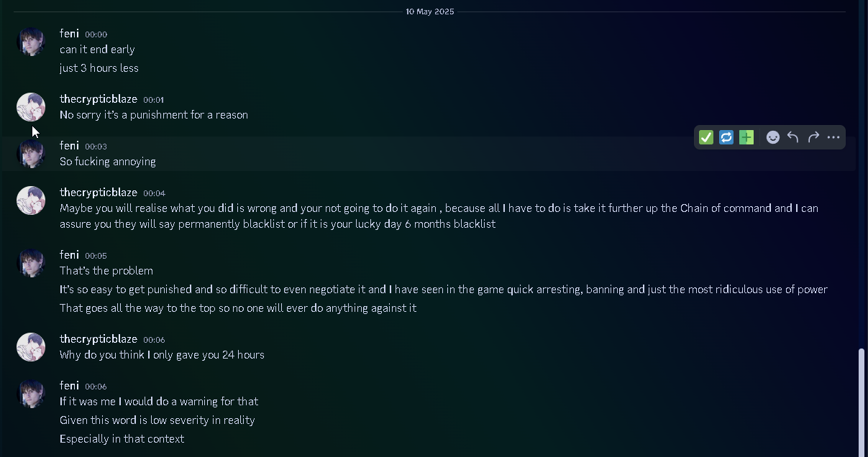
Task: Open feni's profile from the 00:03 username
Action: click(x=69, y=146)
